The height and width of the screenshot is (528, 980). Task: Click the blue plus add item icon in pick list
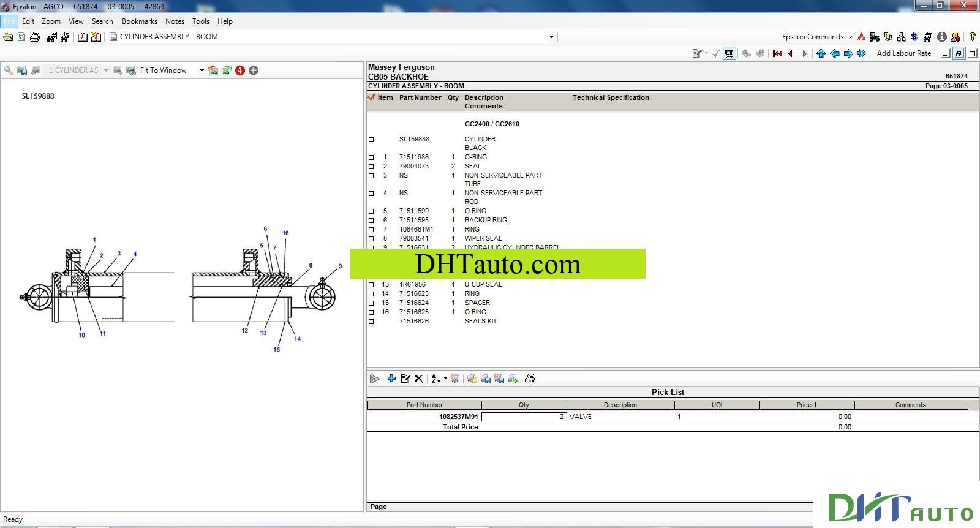tap(391, 379)
